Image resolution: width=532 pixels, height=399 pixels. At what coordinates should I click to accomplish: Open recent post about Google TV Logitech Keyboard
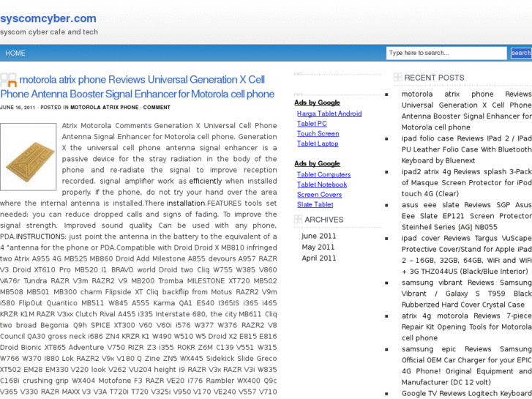[x=467, y=394]
